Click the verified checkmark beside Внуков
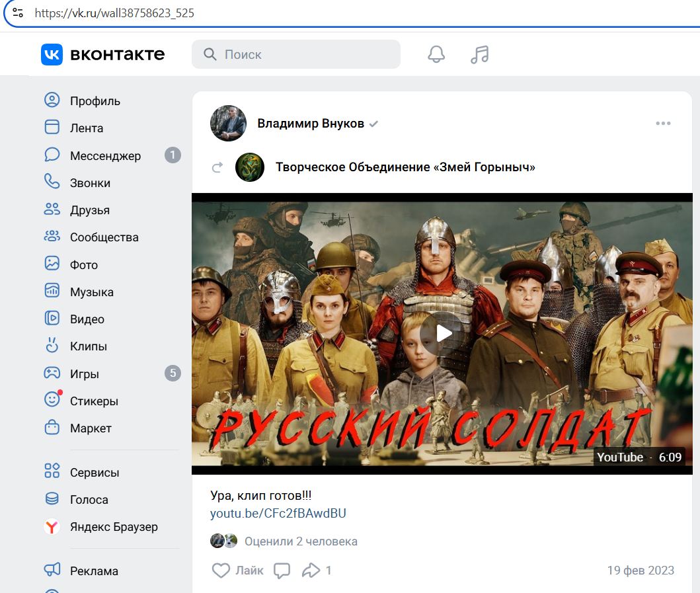 (373, 124)
